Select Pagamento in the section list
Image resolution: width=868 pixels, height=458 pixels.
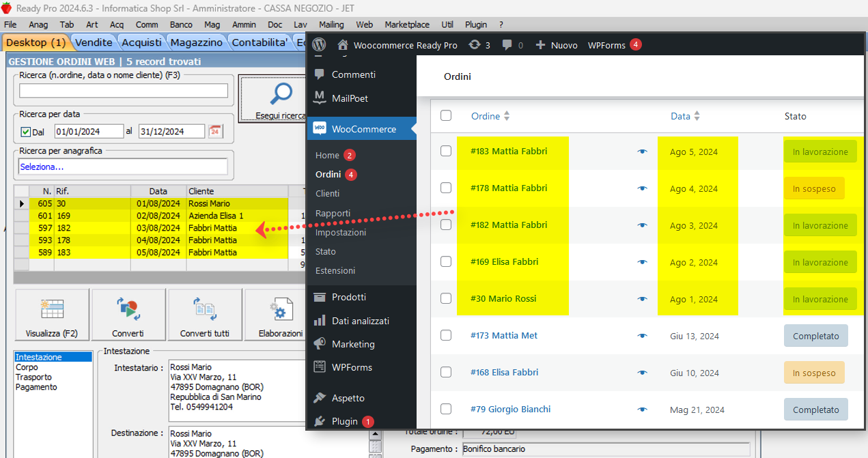(x=36, y=387)
